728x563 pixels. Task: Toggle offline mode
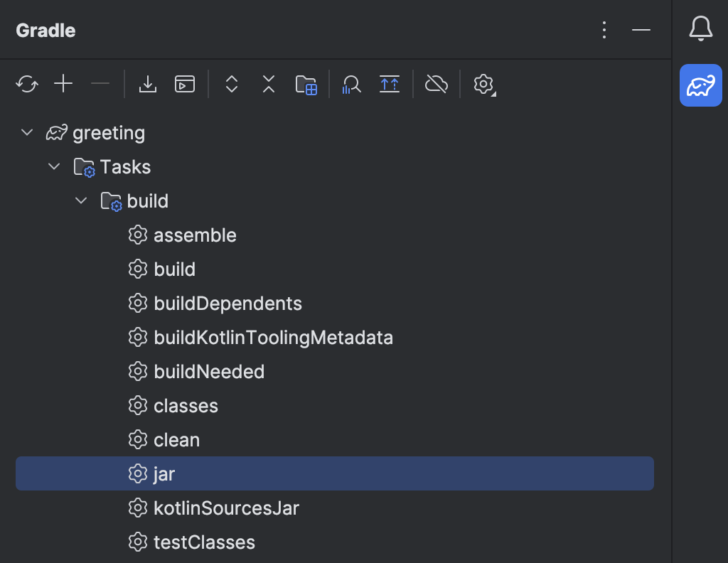(x=436, y=84)
